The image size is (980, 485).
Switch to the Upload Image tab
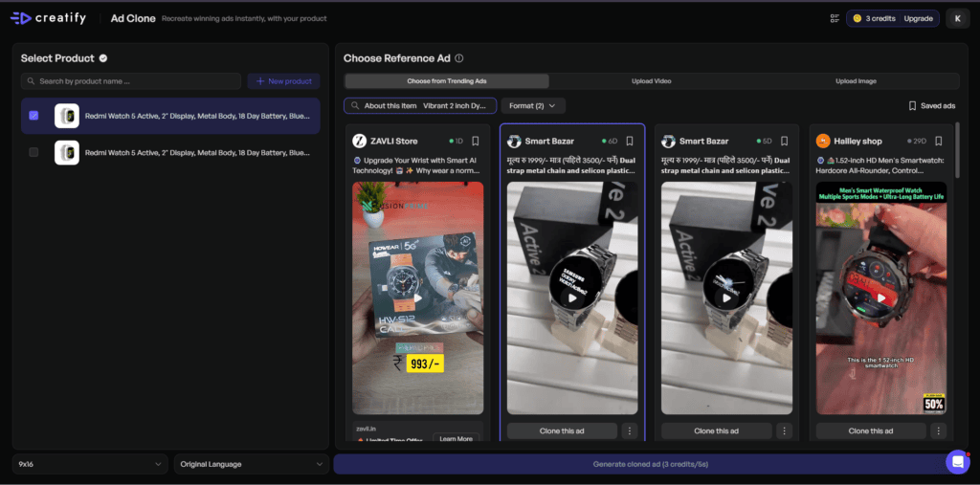(856, 81)
